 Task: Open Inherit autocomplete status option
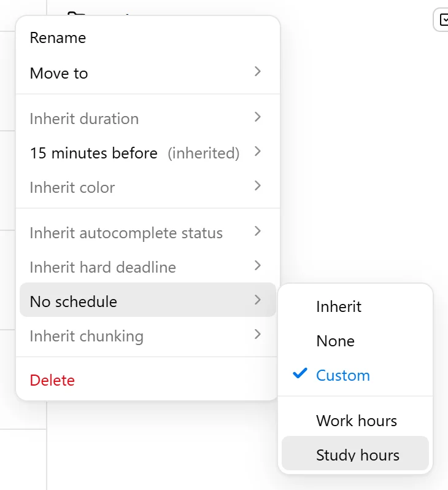point(147,233)
